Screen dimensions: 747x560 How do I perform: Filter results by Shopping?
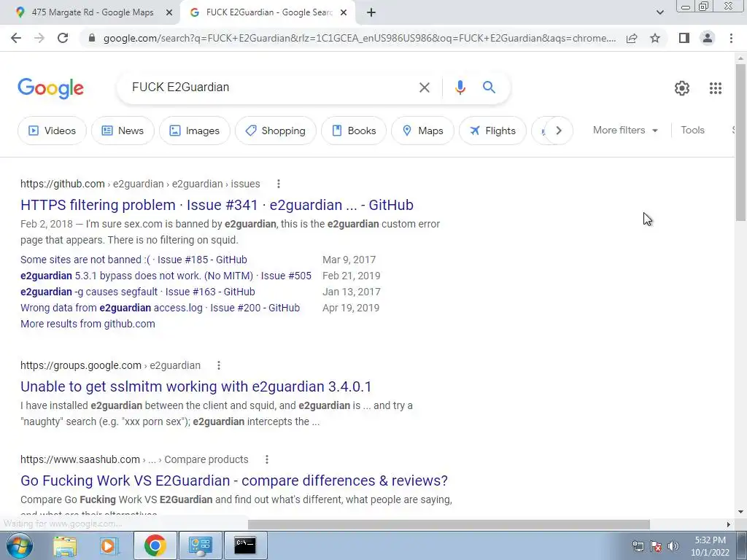275,131
